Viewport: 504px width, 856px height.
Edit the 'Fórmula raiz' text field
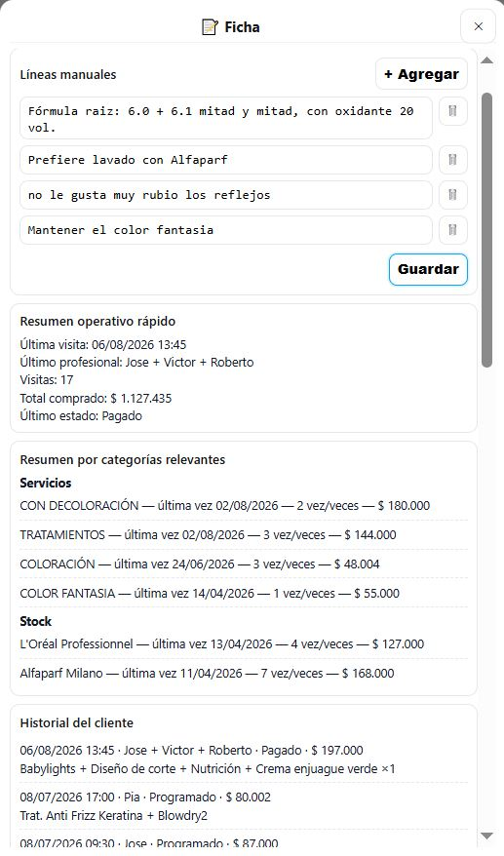226,119
